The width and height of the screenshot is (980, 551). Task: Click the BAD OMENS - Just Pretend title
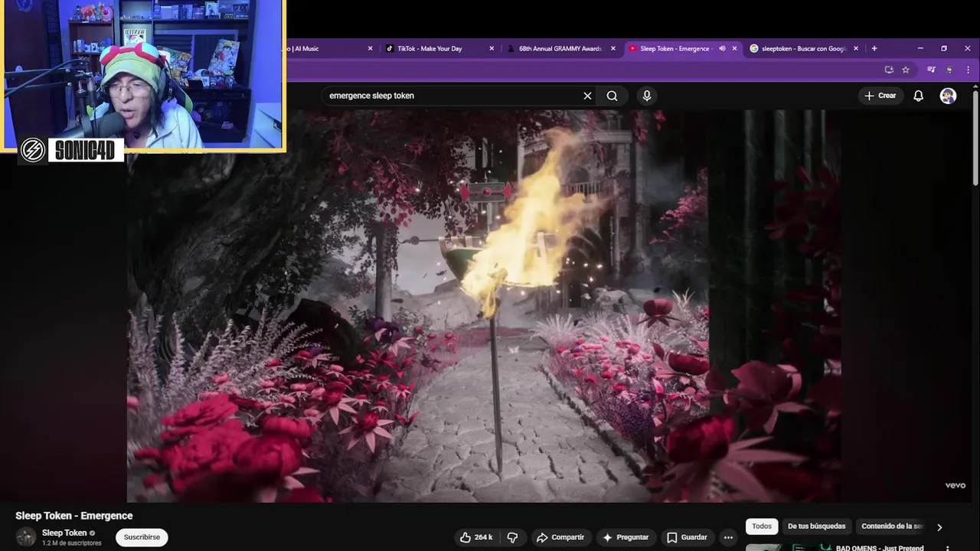click(x=880, y=548)
